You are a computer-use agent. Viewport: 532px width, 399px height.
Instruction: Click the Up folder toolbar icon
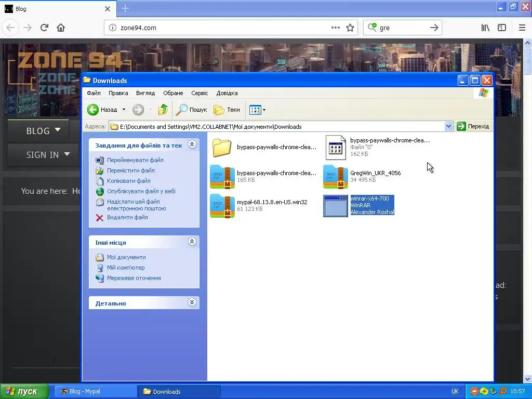[163, 110]
